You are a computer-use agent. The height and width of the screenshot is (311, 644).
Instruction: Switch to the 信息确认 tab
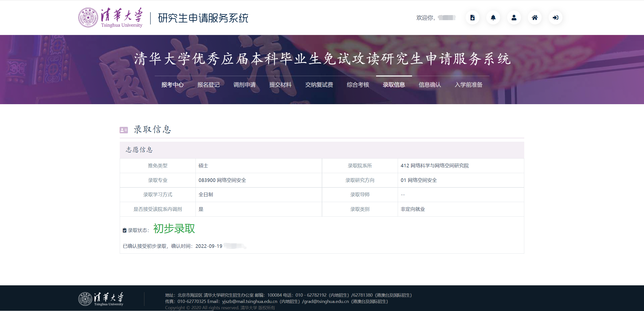pyautogui.click(x=430, y=85)
